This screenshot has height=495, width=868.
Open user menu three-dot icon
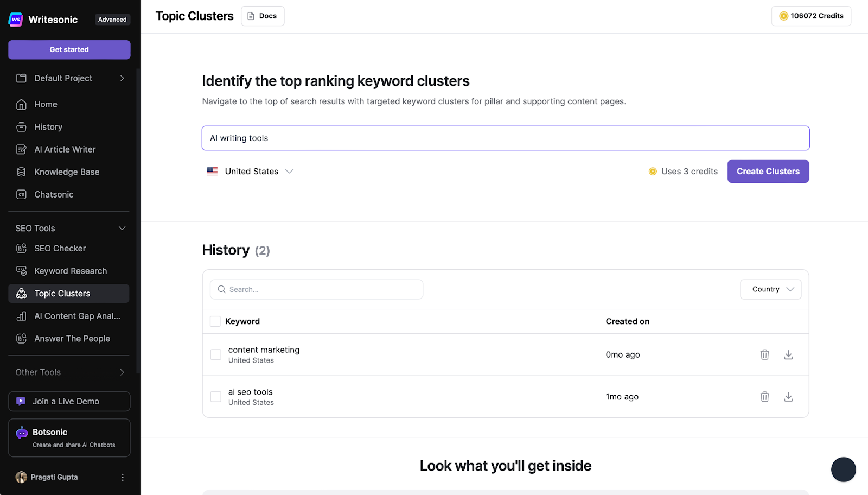(x=123, y=477)
